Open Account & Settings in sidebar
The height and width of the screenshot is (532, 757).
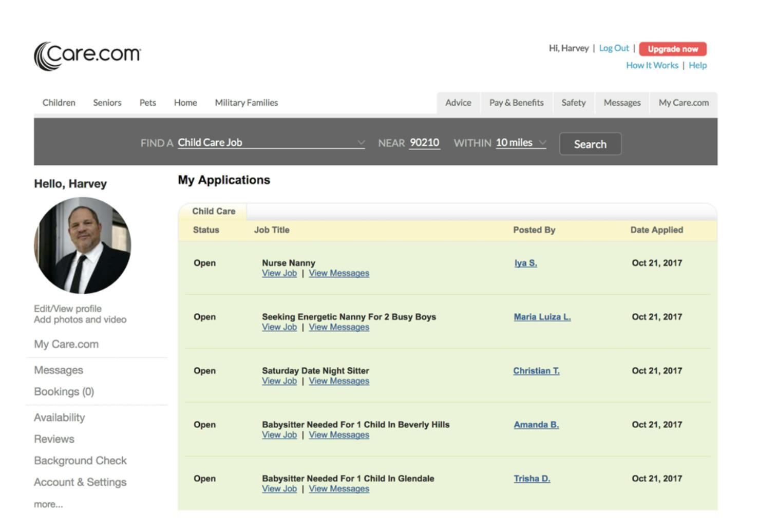pyautogui.click(x=80, y=482)
